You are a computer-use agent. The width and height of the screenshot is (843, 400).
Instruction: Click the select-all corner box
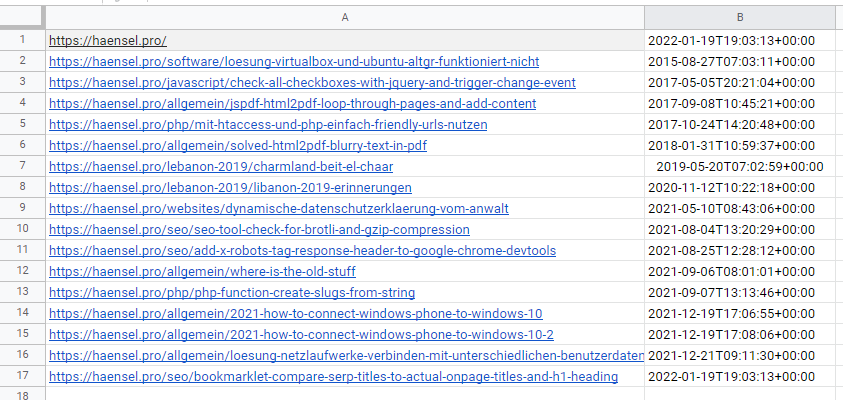(22, 18)
